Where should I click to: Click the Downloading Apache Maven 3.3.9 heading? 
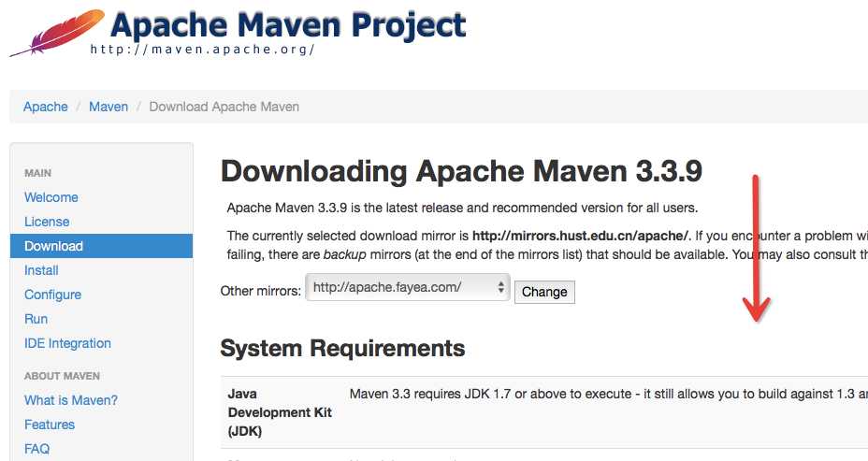pos(462,171)
